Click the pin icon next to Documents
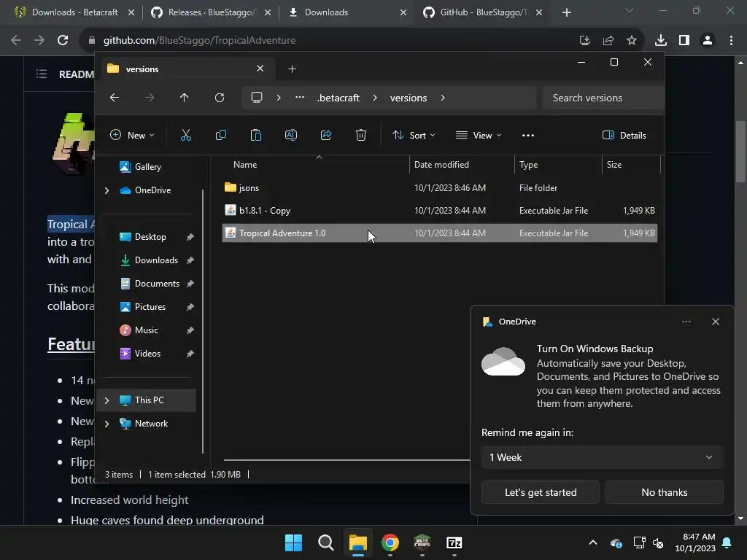This screenshot has width=747, height=560. coord(190,284)
